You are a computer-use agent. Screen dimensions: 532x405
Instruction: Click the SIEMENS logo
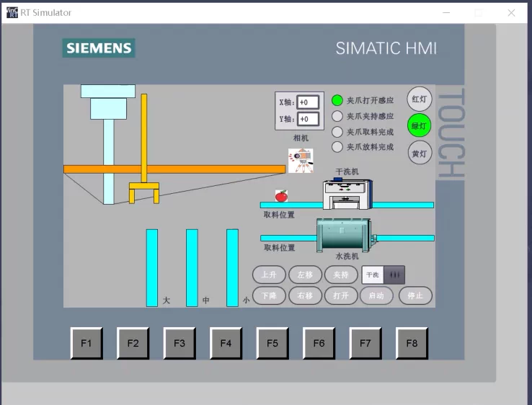(99, 48)
